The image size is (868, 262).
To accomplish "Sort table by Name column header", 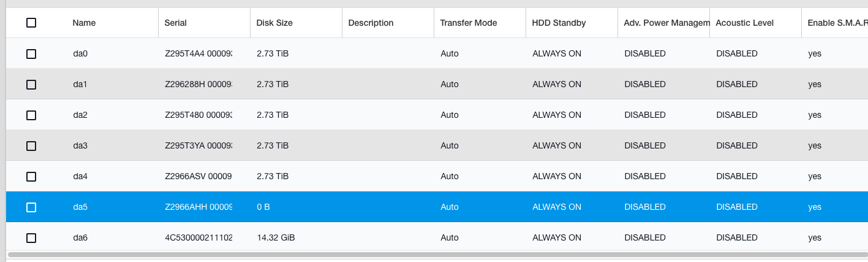I will [84, 23].
